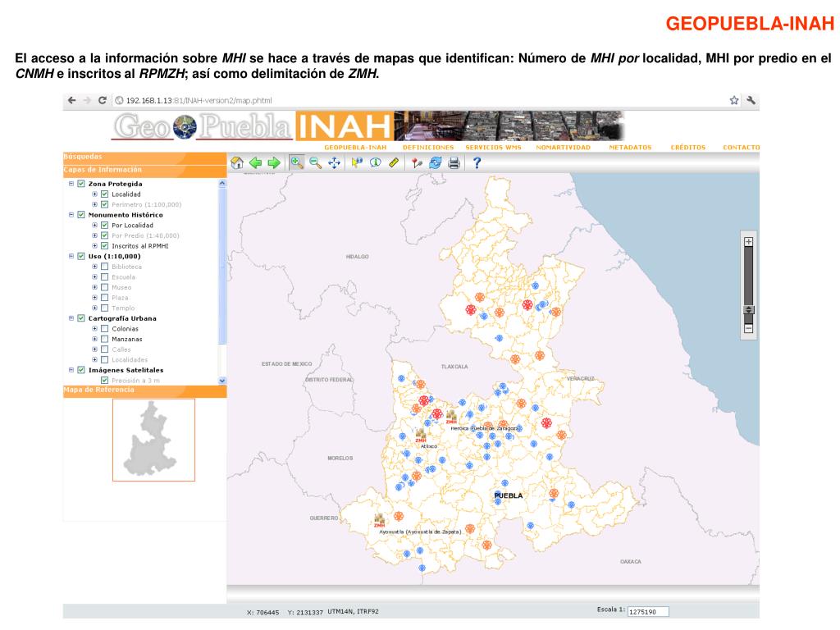Click layer list scrollbar up arrow
Screen dimensions: 840x630
click(222, 183)
